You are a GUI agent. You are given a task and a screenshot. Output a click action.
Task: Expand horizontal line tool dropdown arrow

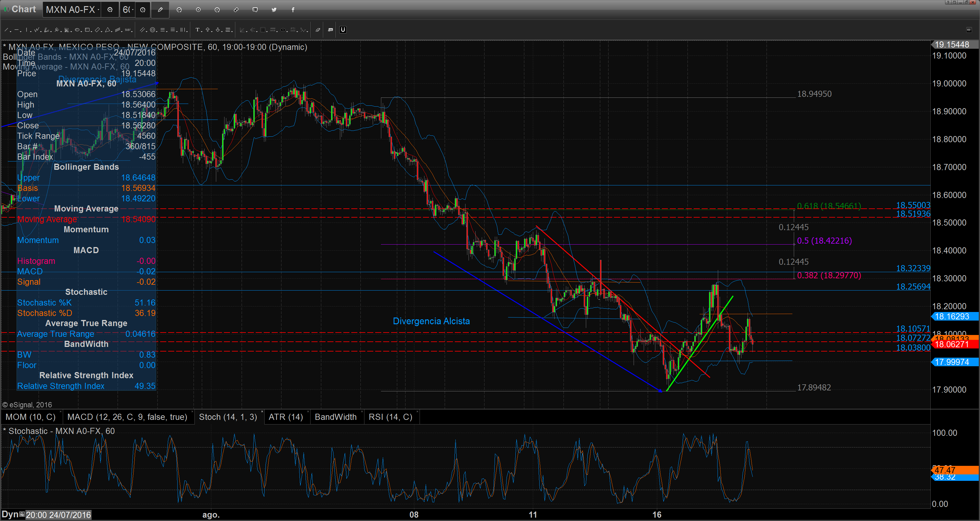(21, 31)
